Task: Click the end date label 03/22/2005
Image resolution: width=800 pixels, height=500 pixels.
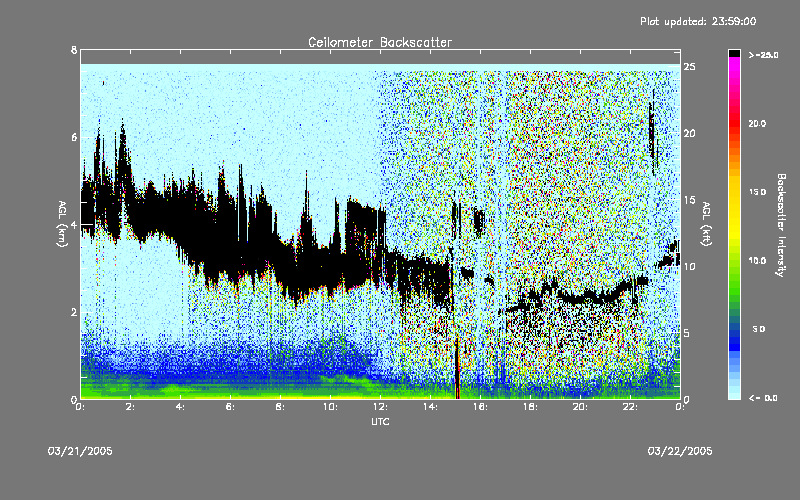Action: coord(680,451)
